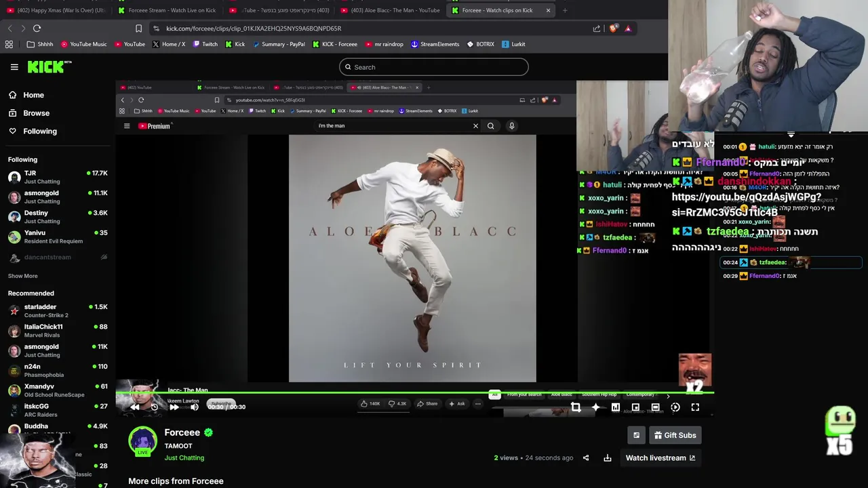Reload the page in the browser
The image size is (868, 488).
(x=37, y=28)
